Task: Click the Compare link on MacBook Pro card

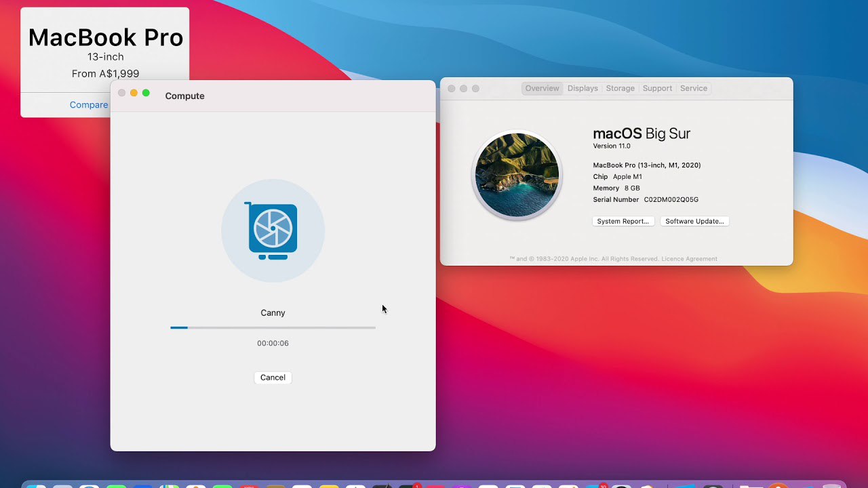Action: click(x=89, y=105)
